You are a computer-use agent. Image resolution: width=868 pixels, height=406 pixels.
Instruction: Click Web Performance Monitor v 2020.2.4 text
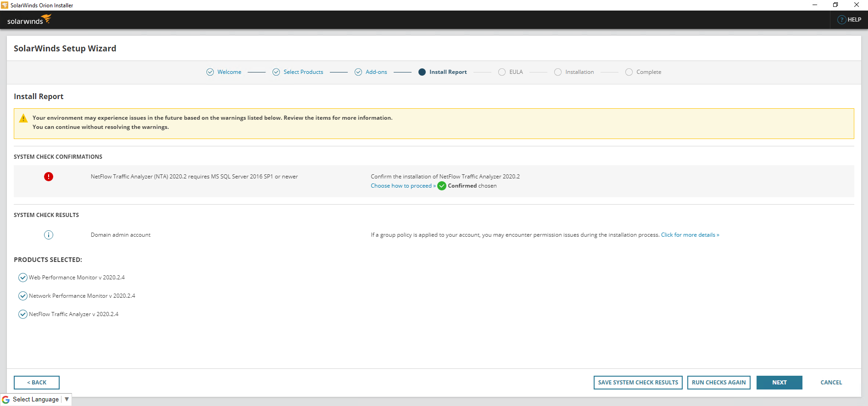click(x=77, y=278)
